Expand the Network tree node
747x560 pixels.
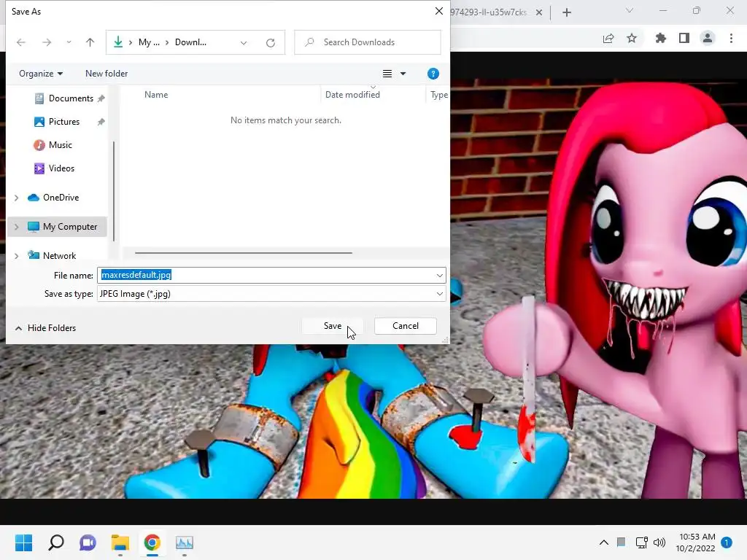pyautogui.click(x=17, y=256)
